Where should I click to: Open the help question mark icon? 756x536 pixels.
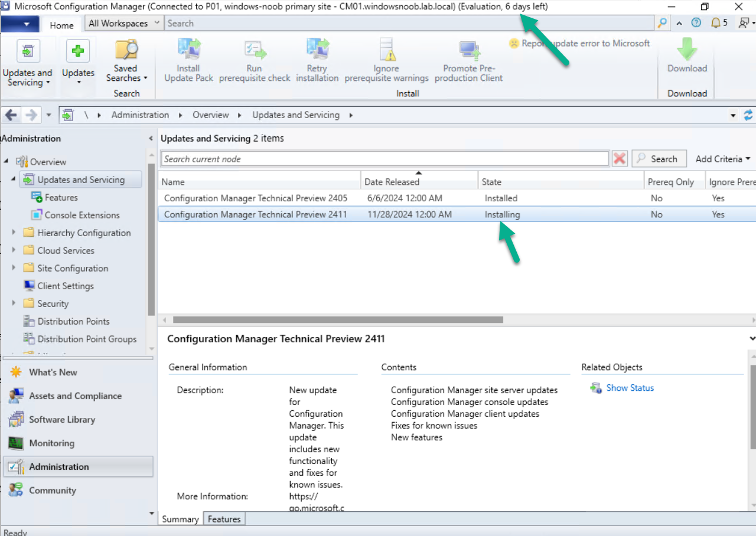click(x=696, y=23)
